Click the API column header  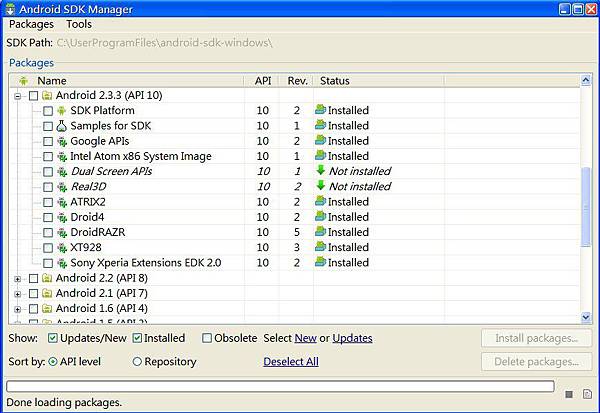(263, 81)
